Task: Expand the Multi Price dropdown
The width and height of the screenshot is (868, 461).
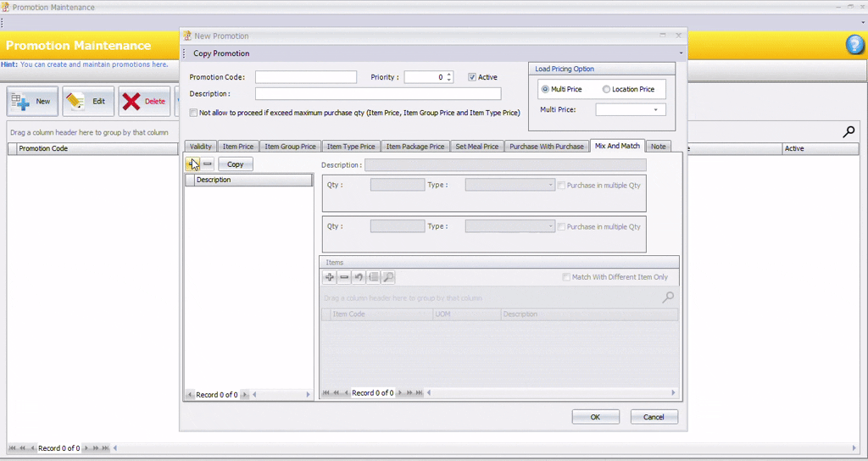Action: (x=655, y=110)
